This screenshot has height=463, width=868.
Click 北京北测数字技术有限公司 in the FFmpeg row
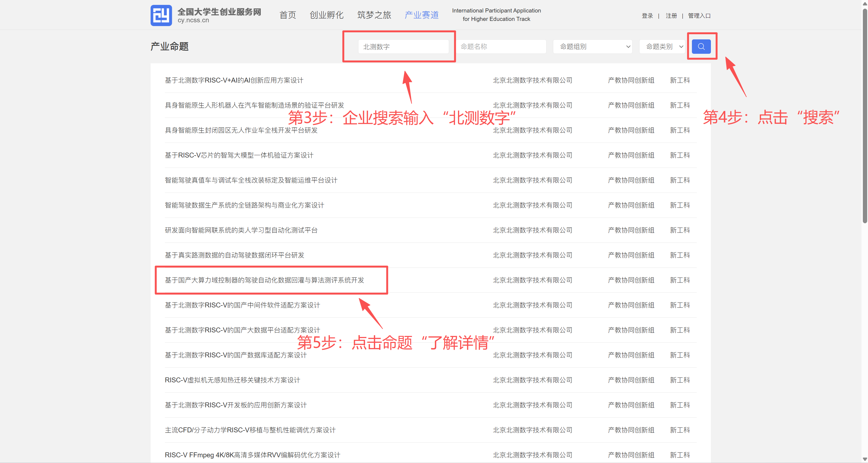(x=532, y=455)
